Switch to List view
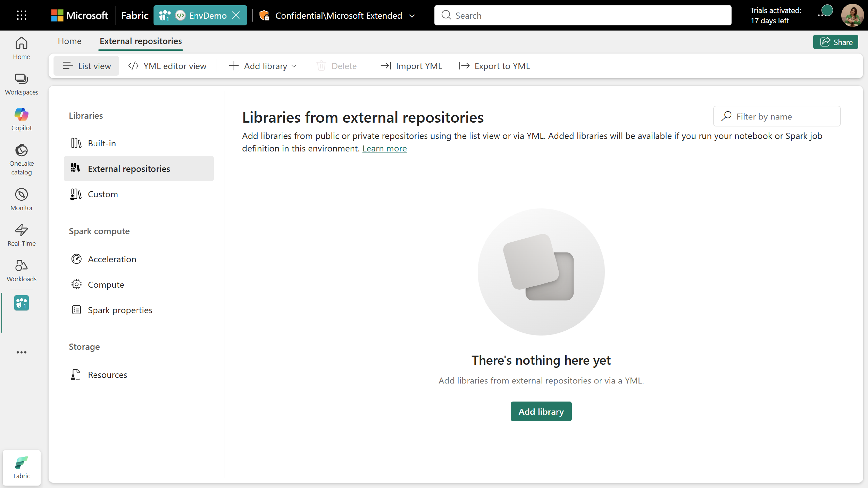This screenshot has width=868, height=488. tap(87, 66)
